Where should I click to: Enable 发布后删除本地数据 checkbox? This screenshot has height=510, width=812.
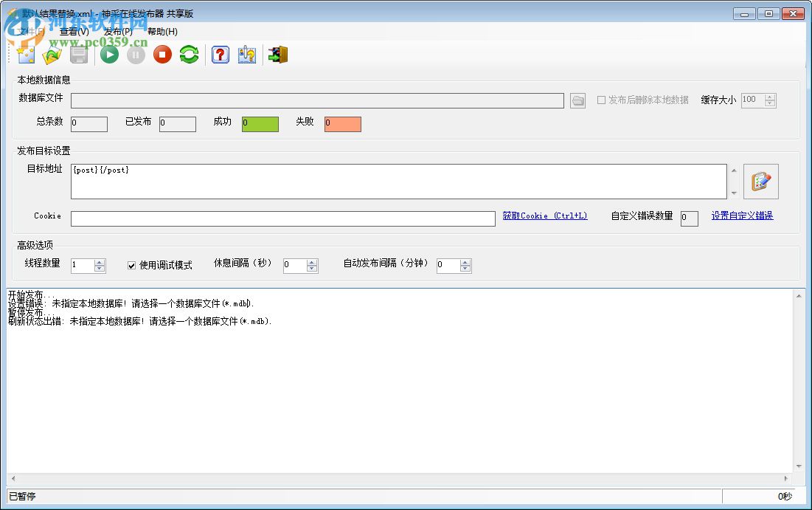601,100
